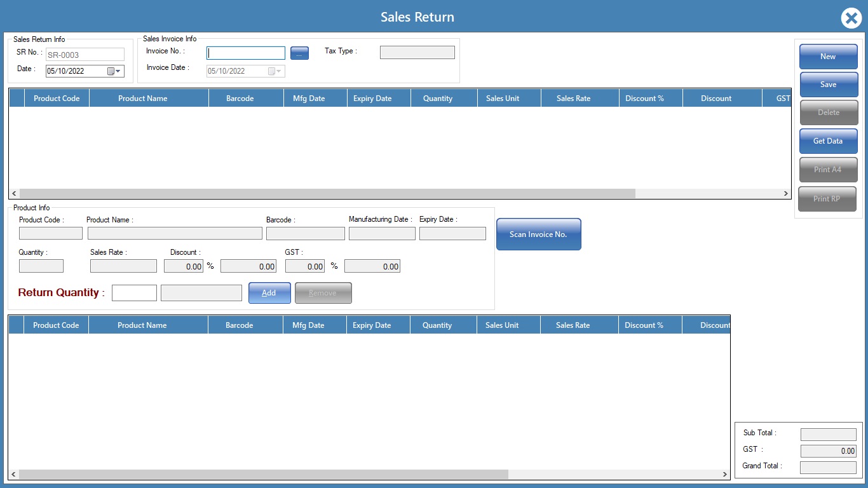
Task: Click Expiry Date column header in upper grid
Action: (372, 98)
